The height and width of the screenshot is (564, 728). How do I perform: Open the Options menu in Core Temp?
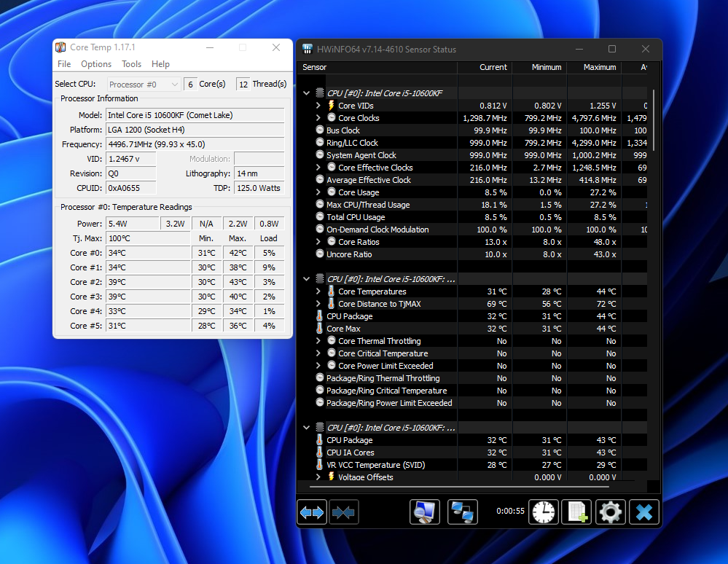point(96,64)
